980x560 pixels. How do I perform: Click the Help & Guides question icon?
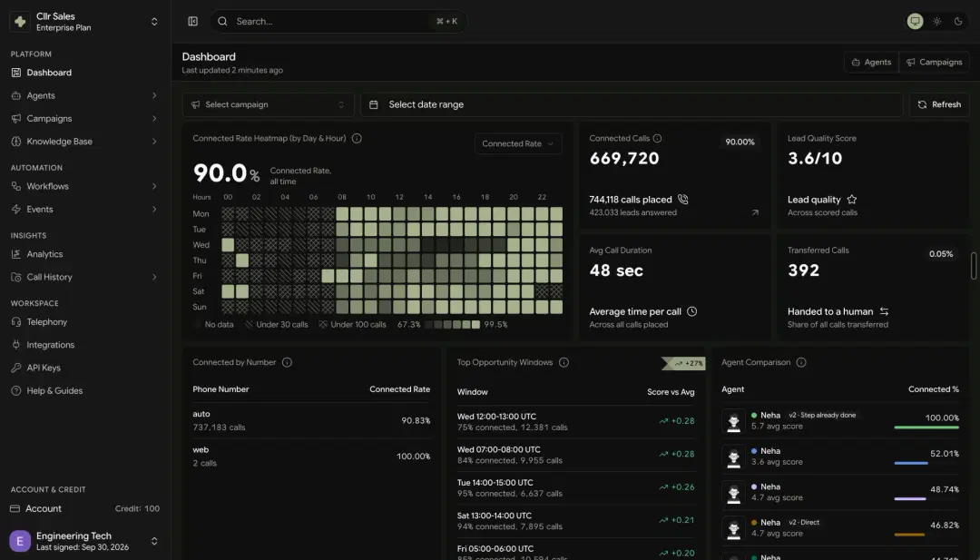click(16, 390)
